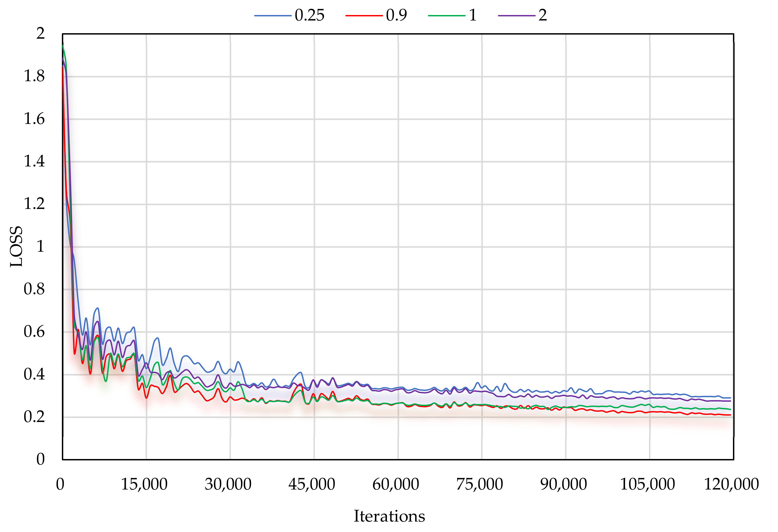778x532 pixels.
Task: Click the green legend line for 1
Action: (x=447, y=15)
